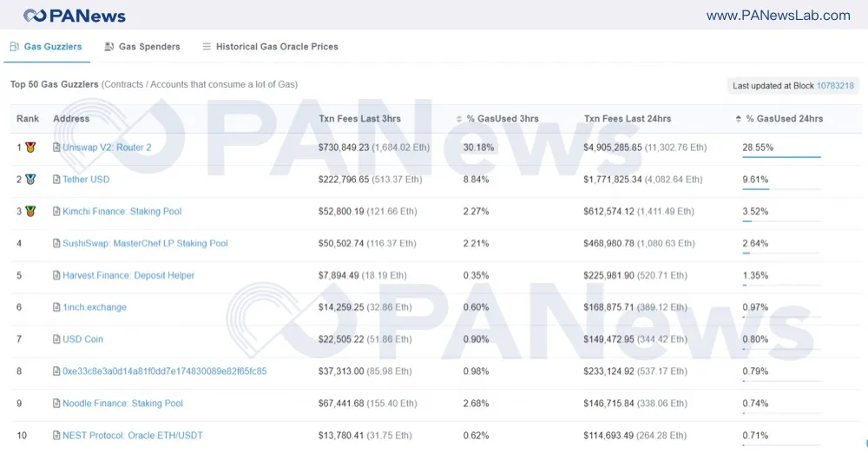The height and width of the screenshot is (473, 868).
Task: Click the gold trophy icon at rank 1
Action: [30, 148]
